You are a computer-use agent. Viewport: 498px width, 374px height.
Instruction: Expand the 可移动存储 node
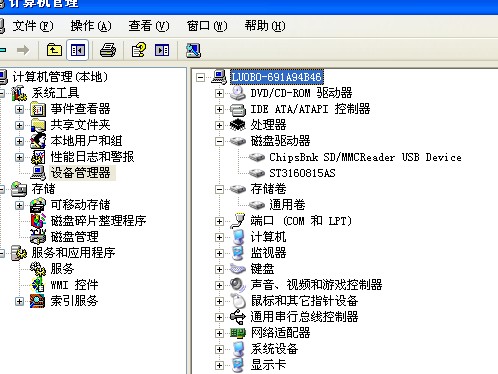coord(19,205)
